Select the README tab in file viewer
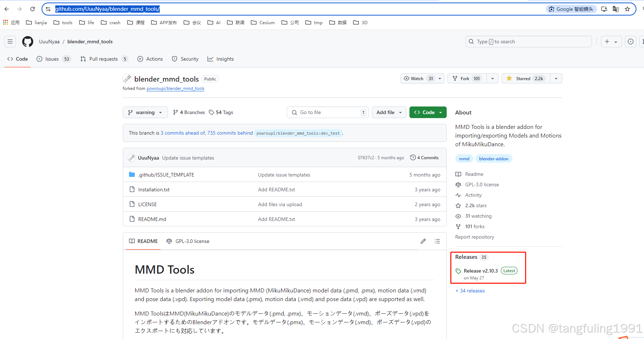 pyautogui.click(x=143, y=241)
